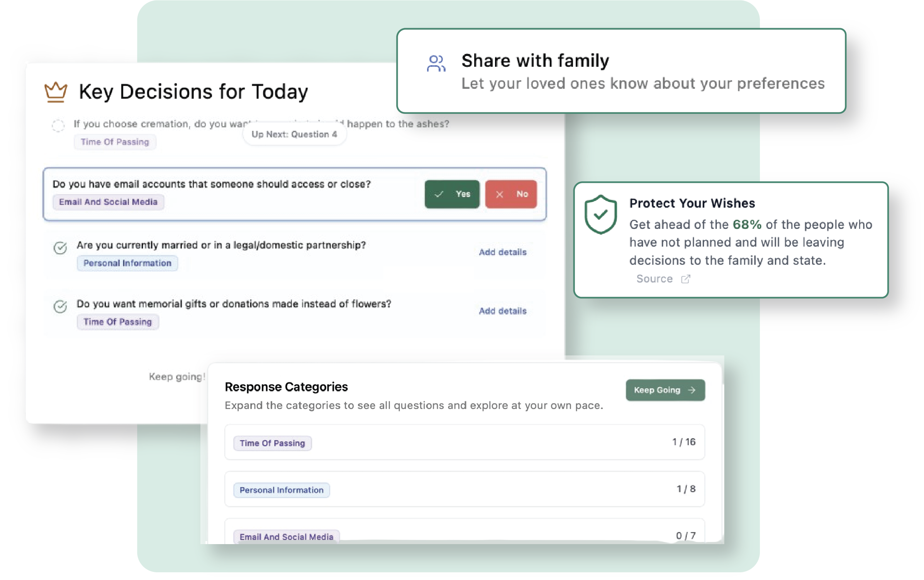Click the external link icon next to Source
924x580 pixels.
point(685,279)
